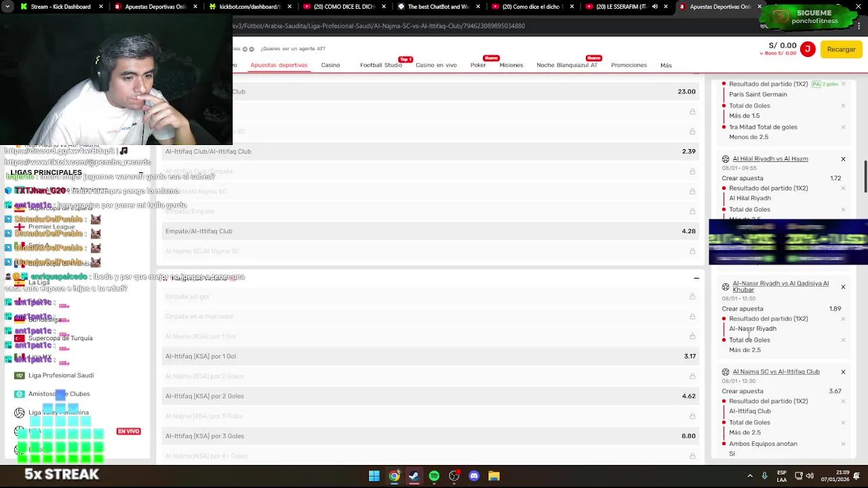Screen dimensions: 868x488
Task: Click the volleyball league icon in sidebar
Action: [19, 413]
